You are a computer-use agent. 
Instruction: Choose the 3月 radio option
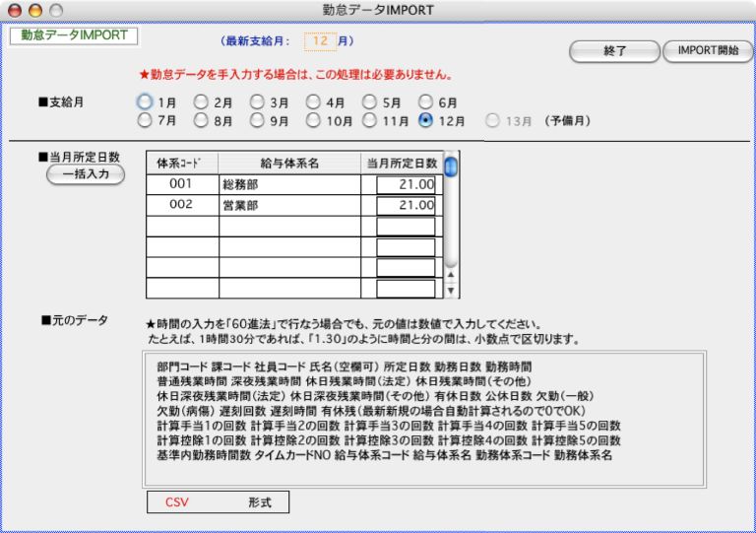pyautogui.click(x=257, y=101)
